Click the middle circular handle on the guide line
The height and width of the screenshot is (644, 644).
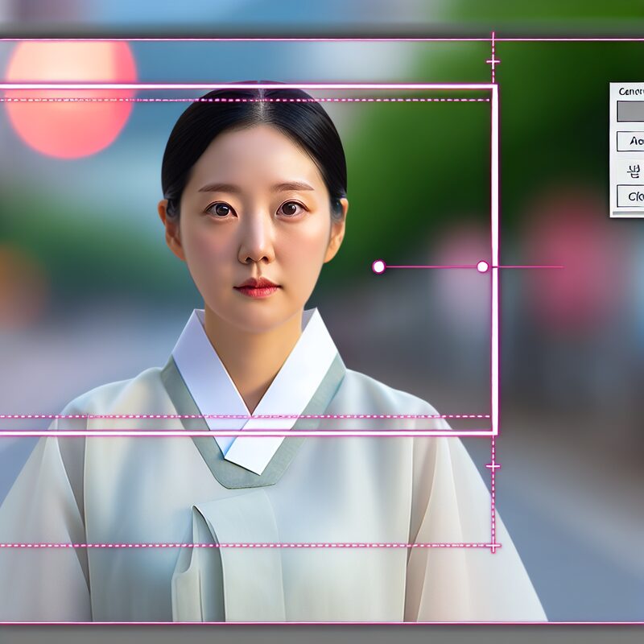tap(481, 266)
